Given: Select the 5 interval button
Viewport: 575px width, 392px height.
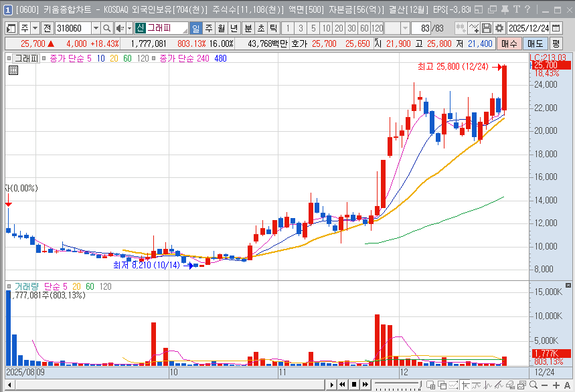Looking at the screenshot, I should click(313, 28).
